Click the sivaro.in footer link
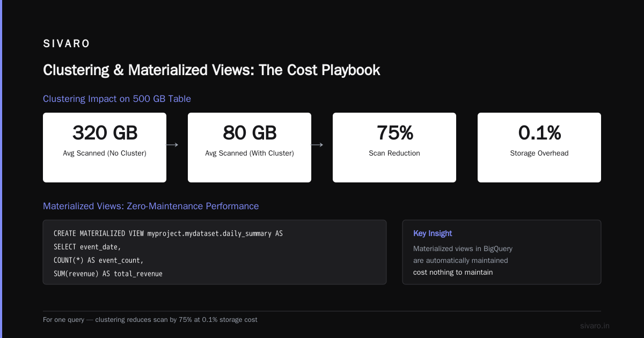Image resolution: width=644 pixels, height=338 pixels. click(x=595, y=326)
